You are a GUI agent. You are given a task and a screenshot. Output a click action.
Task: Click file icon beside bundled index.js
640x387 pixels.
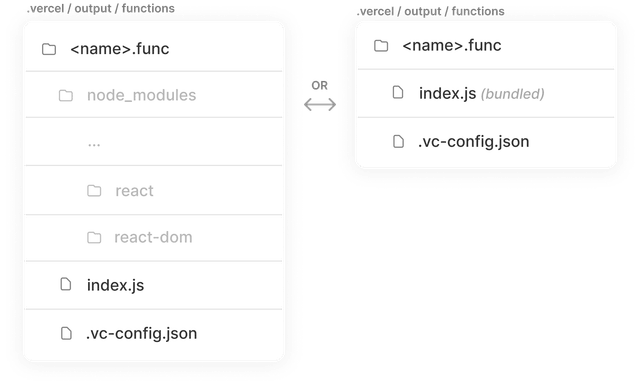pos(398,92)
